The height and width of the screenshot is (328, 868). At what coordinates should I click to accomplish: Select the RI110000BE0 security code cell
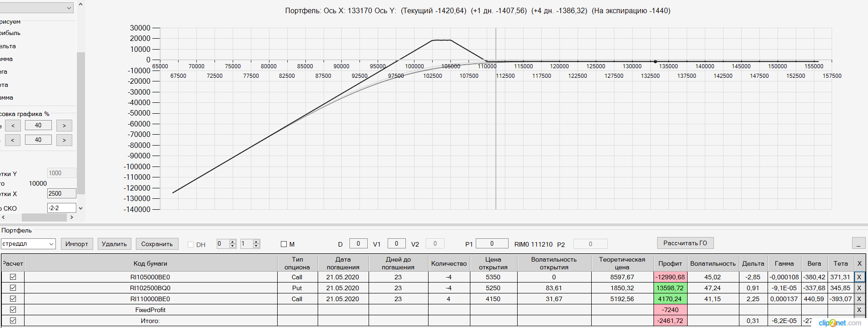pyautogui.click(x=150, y=299)
